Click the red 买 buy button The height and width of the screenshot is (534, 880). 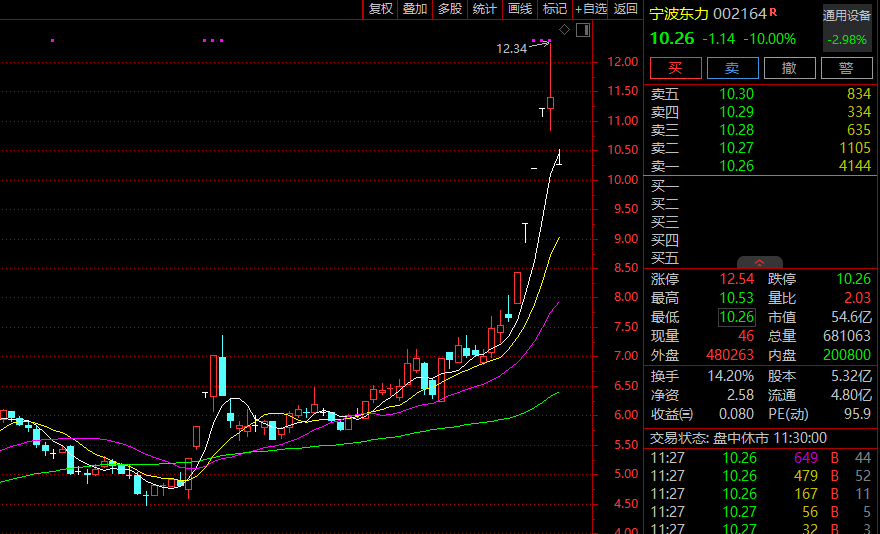click(x=676, y=68)
